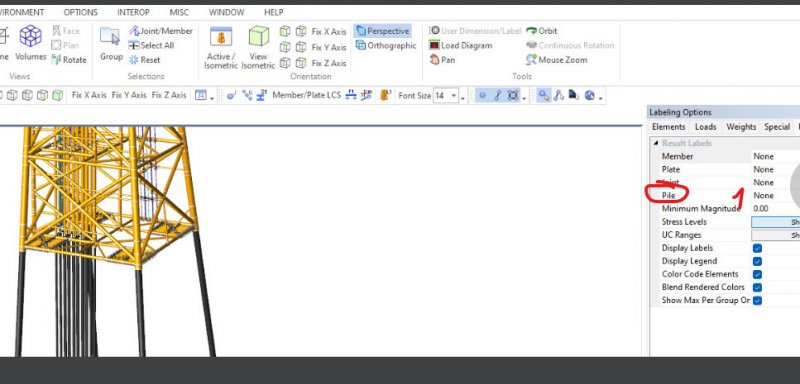Collapse the Result Labels section
Image resolution: width=800 pixels, height=384 pixels.
tap(656, 143)
